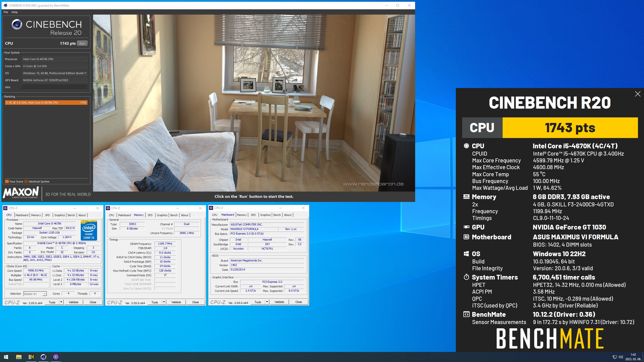The height and width of the screenshot is (362, 644).
Task: Open BenchMate from the taskbar
Action: [x=31, y=357]
